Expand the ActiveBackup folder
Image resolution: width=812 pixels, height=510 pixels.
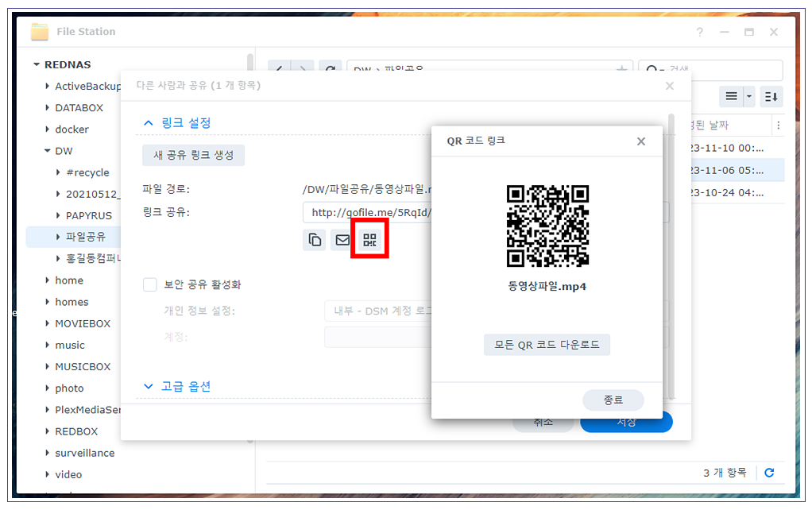[47, 86]
